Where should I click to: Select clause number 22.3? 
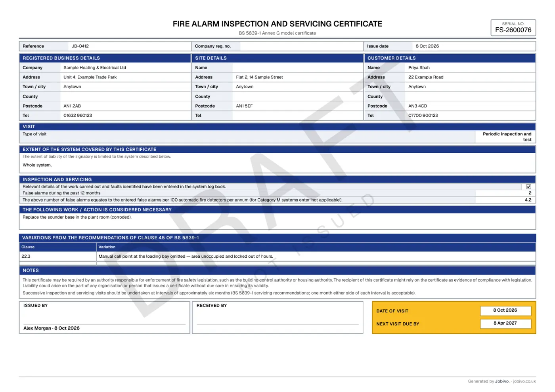[x=26, y=256]
